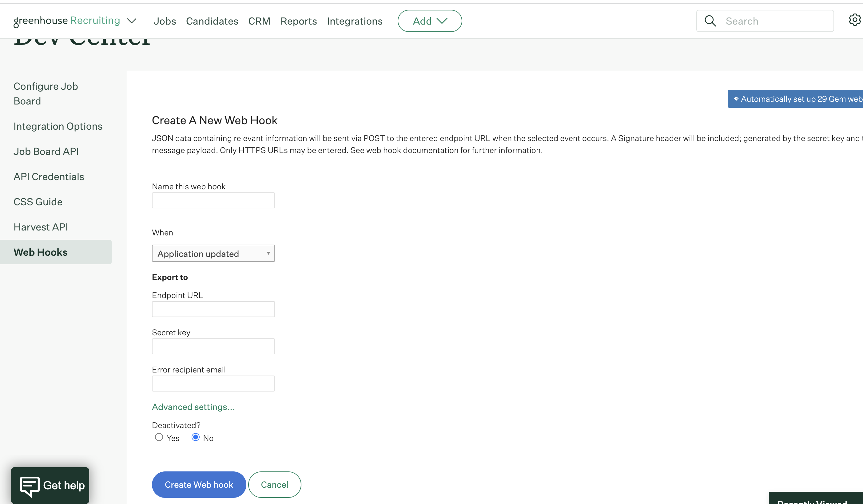
Task: Focus the Endpoint URL input field
Action: click(x=213, y=309)
